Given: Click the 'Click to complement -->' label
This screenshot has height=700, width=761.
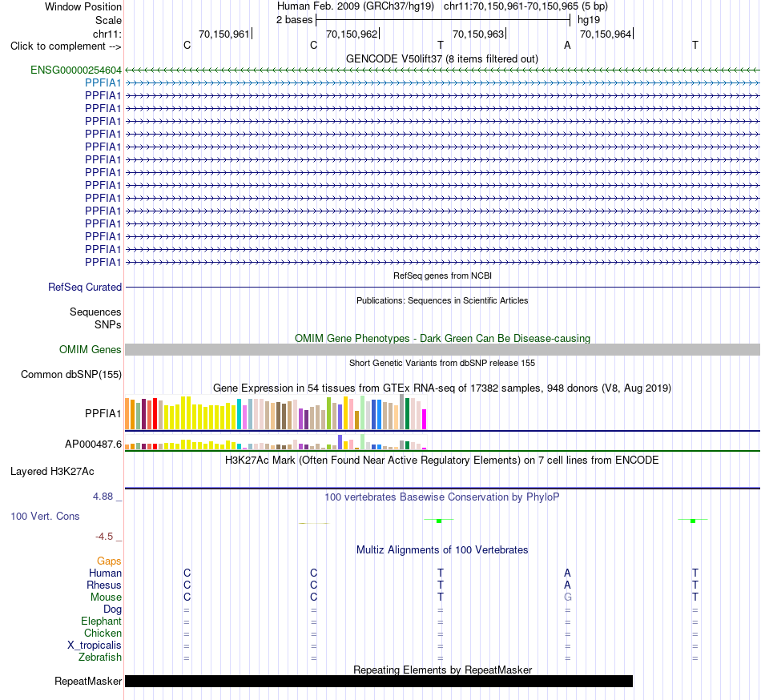Looking at the screenshot, I should (66, 46).
